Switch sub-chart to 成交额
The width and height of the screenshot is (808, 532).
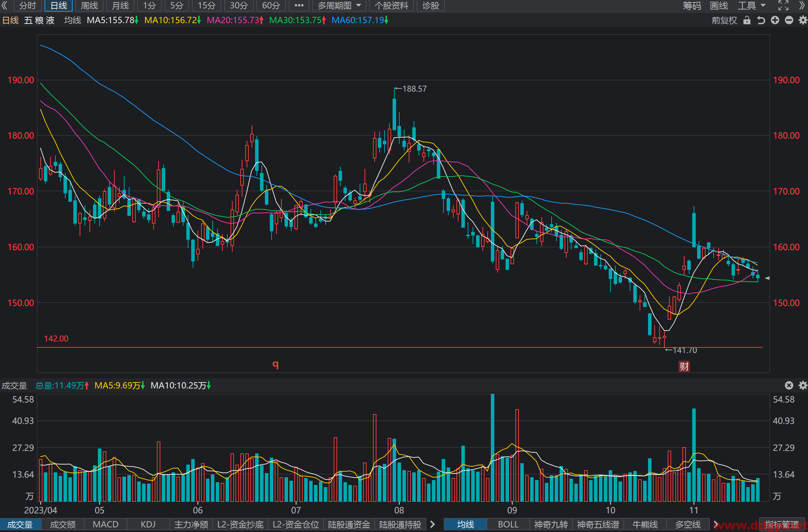[63, 524]
